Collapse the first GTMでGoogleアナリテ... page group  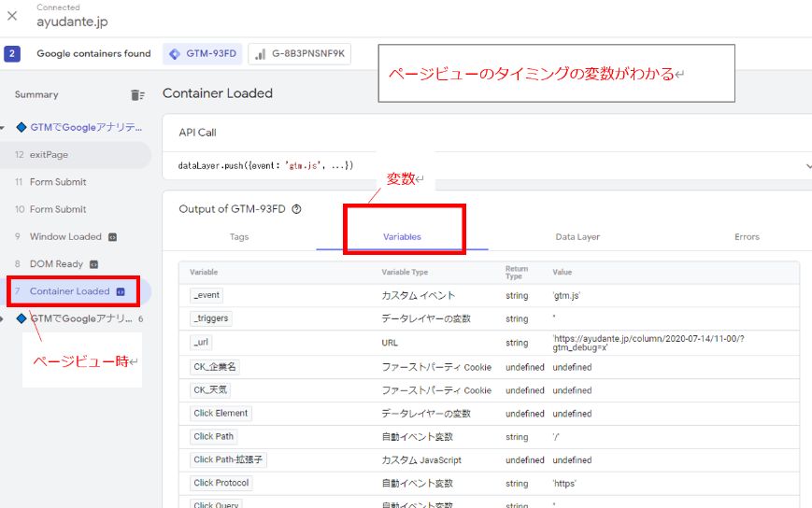point(3,127)
